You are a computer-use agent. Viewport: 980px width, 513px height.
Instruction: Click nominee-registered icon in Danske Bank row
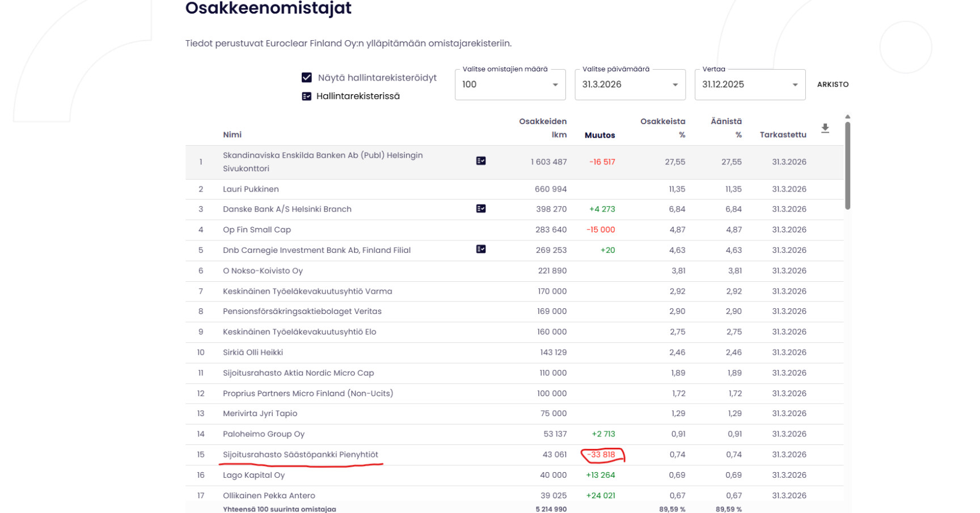pos(481,209)
